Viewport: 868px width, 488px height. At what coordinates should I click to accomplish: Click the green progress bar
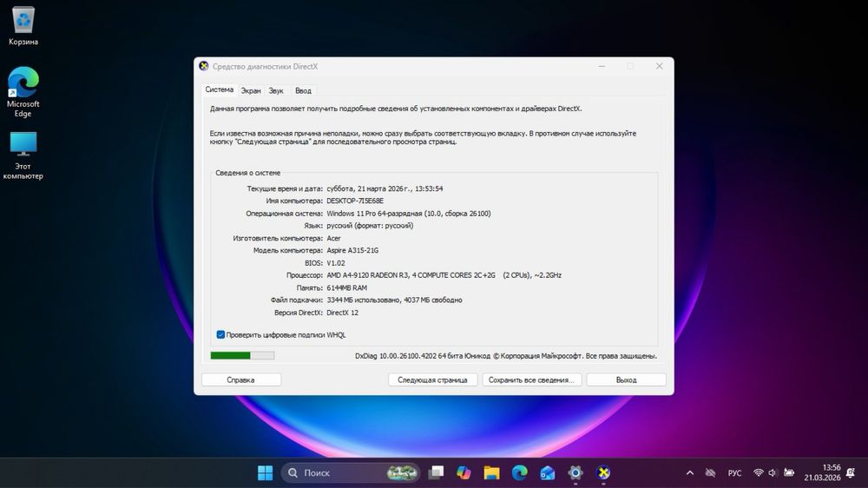tap(242, 356)
